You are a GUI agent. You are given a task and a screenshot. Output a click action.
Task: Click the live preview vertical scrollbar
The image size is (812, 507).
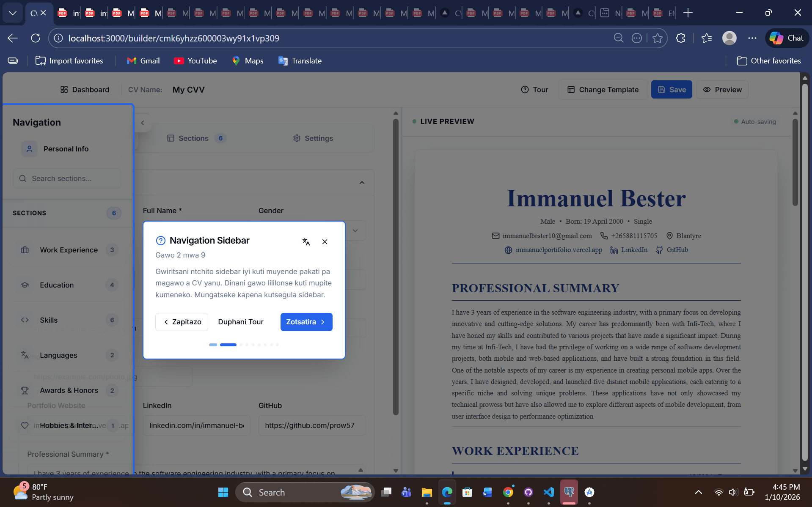795,163
